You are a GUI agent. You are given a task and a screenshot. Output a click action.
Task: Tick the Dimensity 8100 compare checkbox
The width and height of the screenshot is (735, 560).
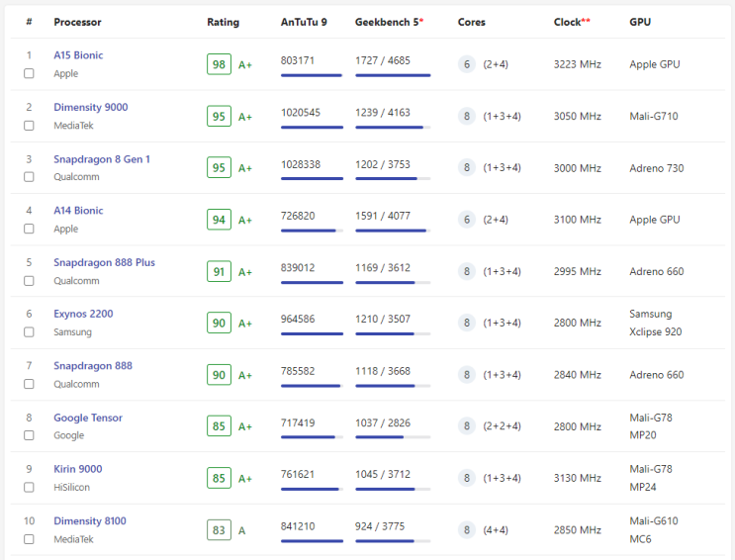pyautogui.click(x=29, y=539)
